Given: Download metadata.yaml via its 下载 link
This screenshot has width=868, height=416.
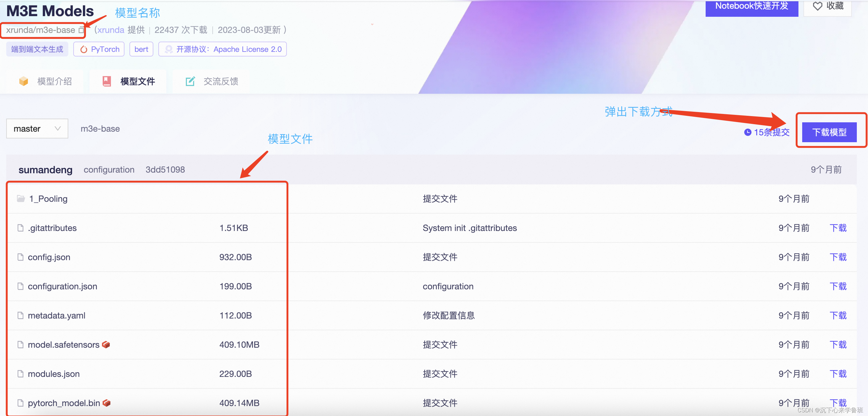Looking at the screenshot, I should tap(838, 315).
